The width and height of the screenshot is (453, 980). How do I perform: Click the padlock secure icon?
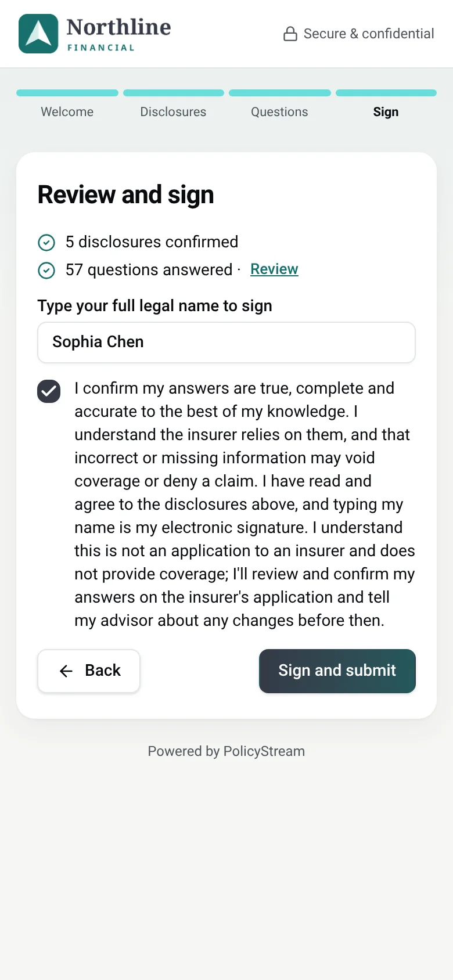point(290,34)
